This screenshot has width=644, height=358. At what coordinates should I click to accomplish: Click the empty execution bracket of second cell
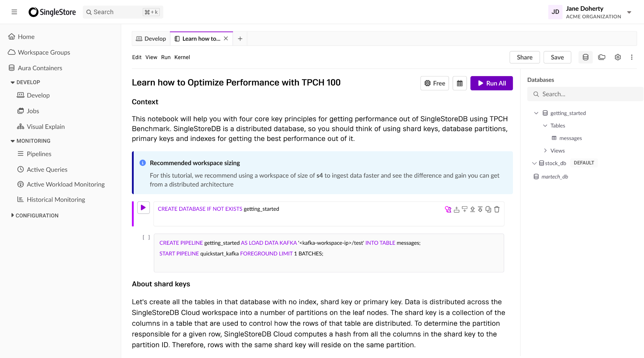(146, 238)
